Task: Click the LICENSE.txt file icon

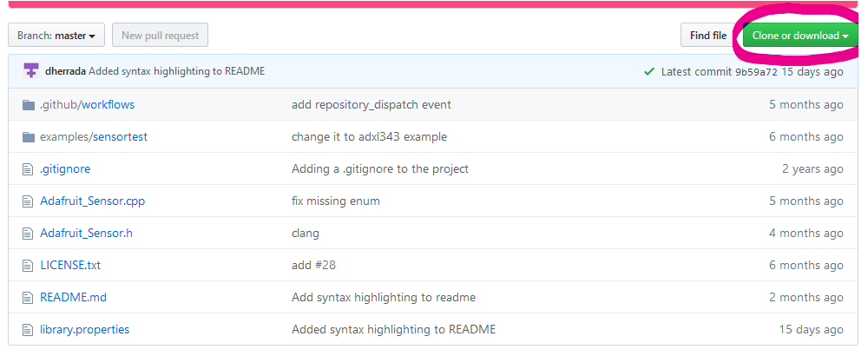Action: (27, 265)
